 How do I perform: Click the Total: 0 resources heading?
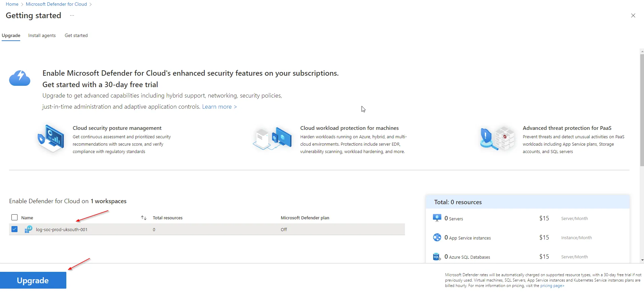pyautogui.click(x=458, y=202)
